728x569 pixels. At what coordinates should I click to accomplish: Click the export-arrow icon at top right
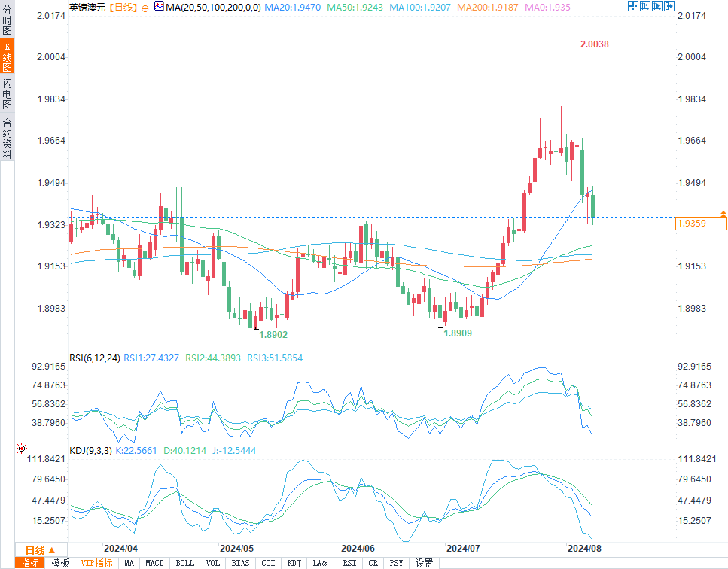pos(669,6)
